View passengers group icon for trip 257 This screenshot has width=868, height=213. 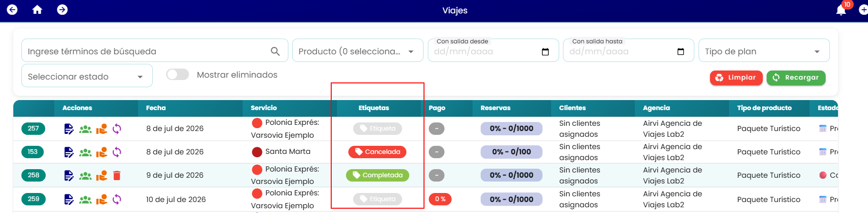tap(85, 129)
